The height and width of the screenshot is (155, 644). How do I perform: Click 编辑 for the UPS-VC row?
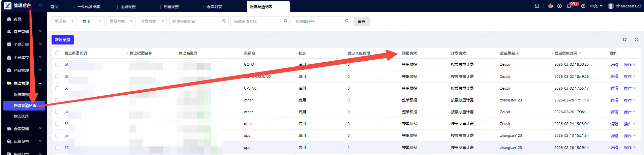coord(614,88)
